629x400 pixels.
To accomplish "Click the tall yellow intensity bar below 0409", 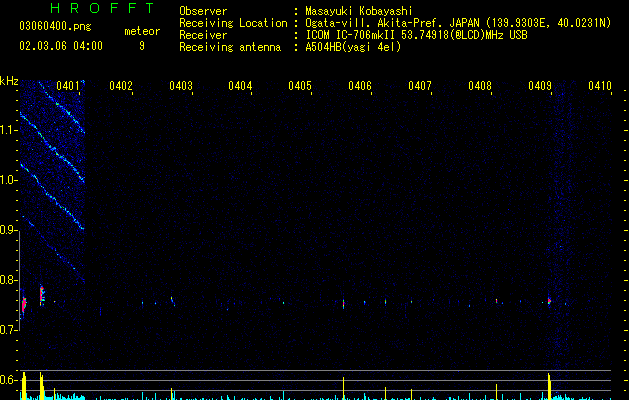I will pos(549,386).
